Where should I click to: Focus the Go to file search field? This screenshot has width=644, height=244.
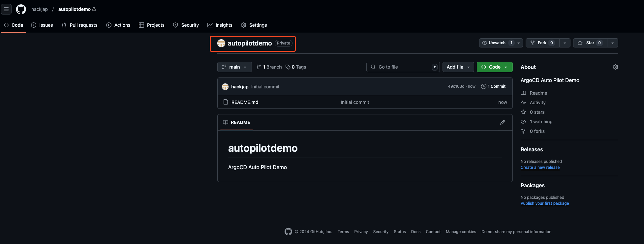pyautogui.click(x=403, y=67)
